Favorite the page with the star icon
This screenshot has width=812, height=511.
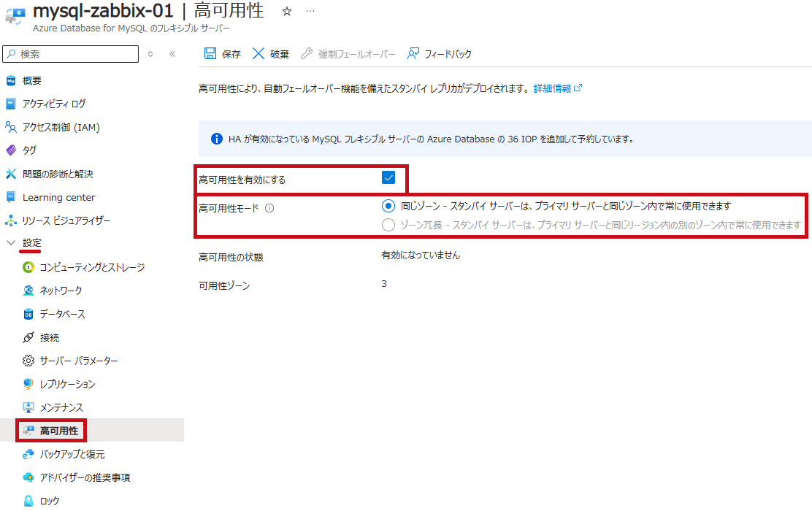pos(287,12)
